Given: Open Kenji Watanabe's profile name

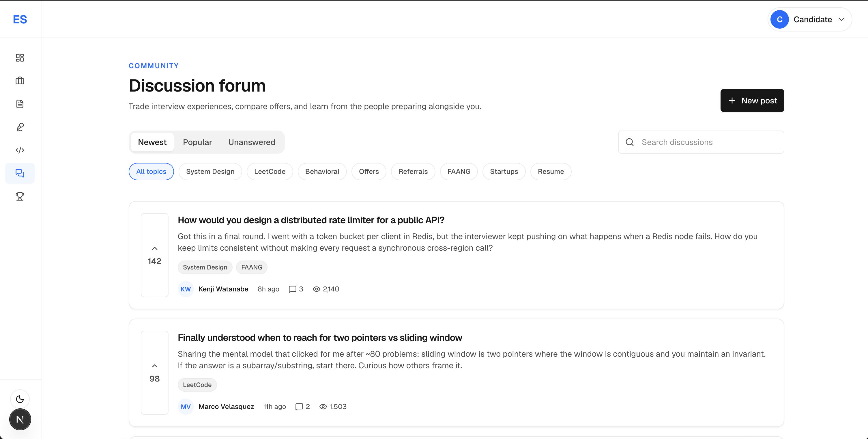Looking at the screenshot, I should (223, 289).
